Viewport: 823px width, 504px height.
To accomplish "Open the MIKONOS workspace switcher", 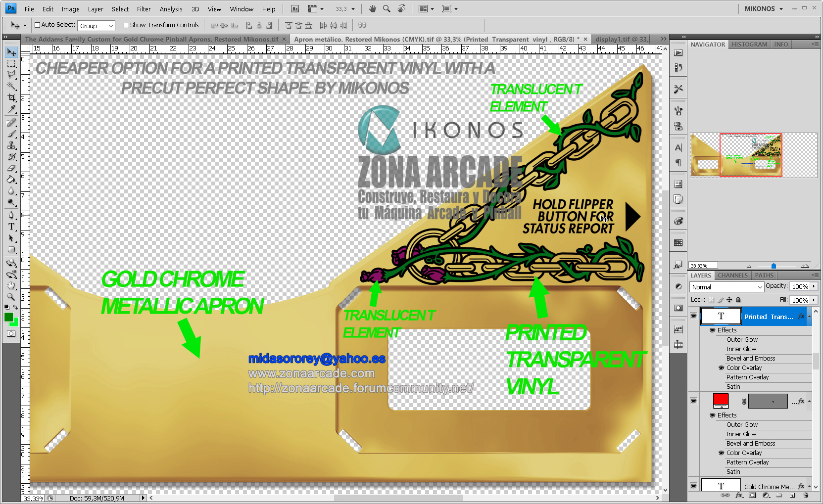I will [764, 9].
